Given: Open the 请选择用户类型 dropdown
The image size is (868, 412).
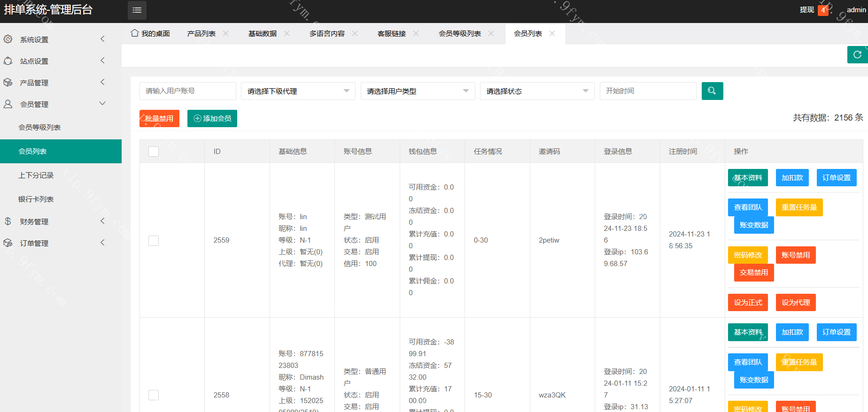Looking at the screenshot, I should 418,91.
